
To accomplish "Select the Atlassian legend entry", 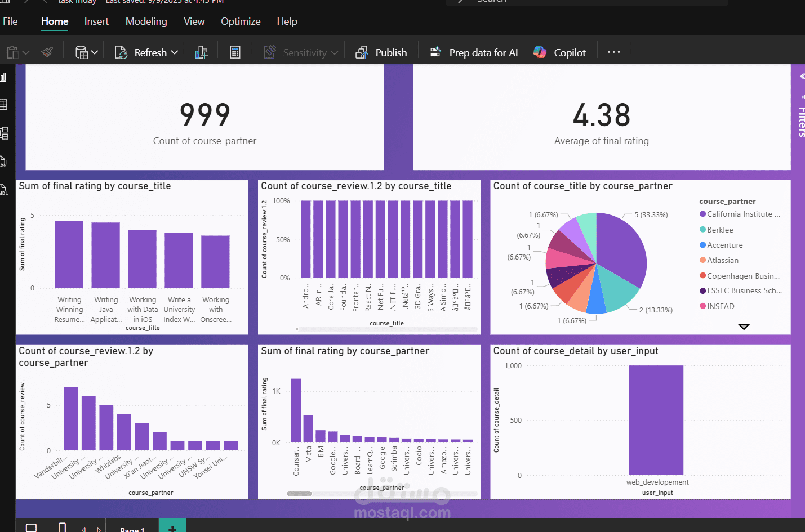I will coord(719,260).
